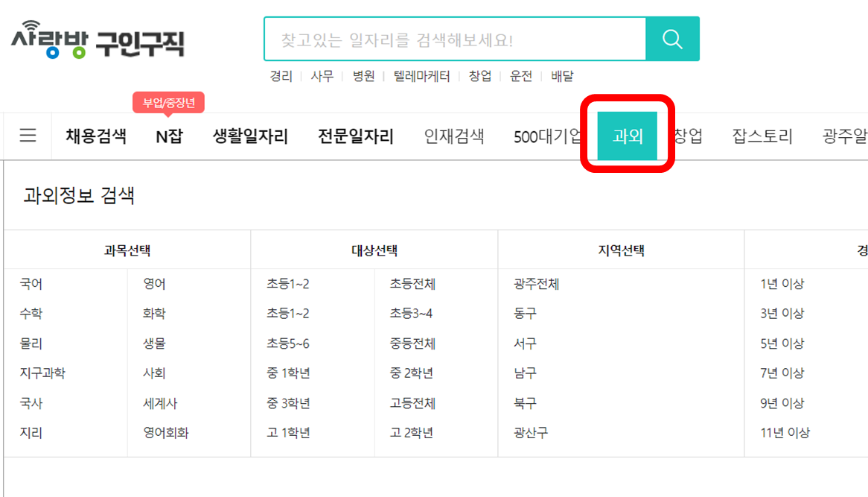Open the 전문일자리 section
Screen dimensions: 868x497
click(x=355, y=136)
